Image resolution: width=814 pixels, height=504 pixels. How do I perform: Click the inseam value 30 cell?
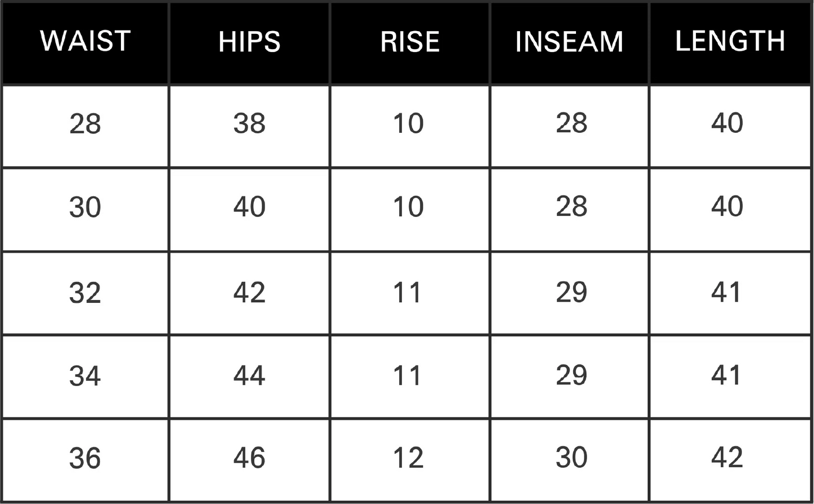(x=571, y=458)
